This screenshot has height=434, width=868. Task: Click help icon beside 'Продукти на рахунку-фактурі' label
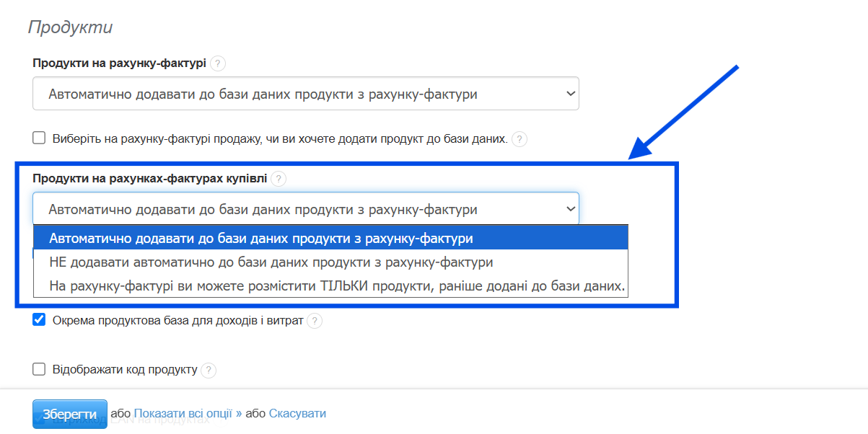coord(218,63)
